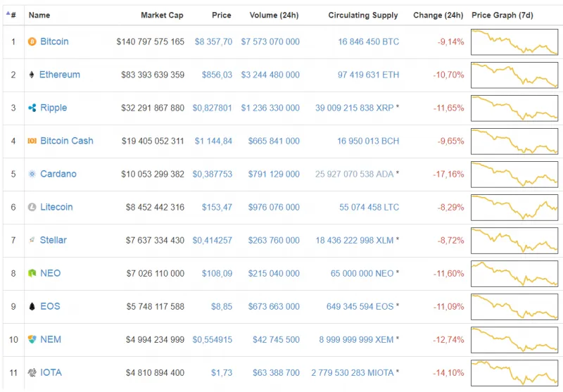Select Bitcoin market cap $140 797 575 165
The width and height of the screenshot is (563, 392).
(x=151, y=42)
